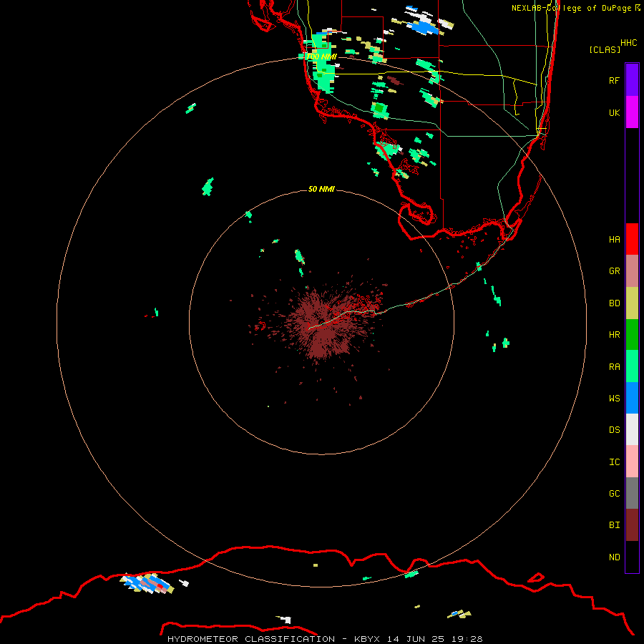Click the 100 NMI range ring label
644x644 pixels.
coord(321,57)
